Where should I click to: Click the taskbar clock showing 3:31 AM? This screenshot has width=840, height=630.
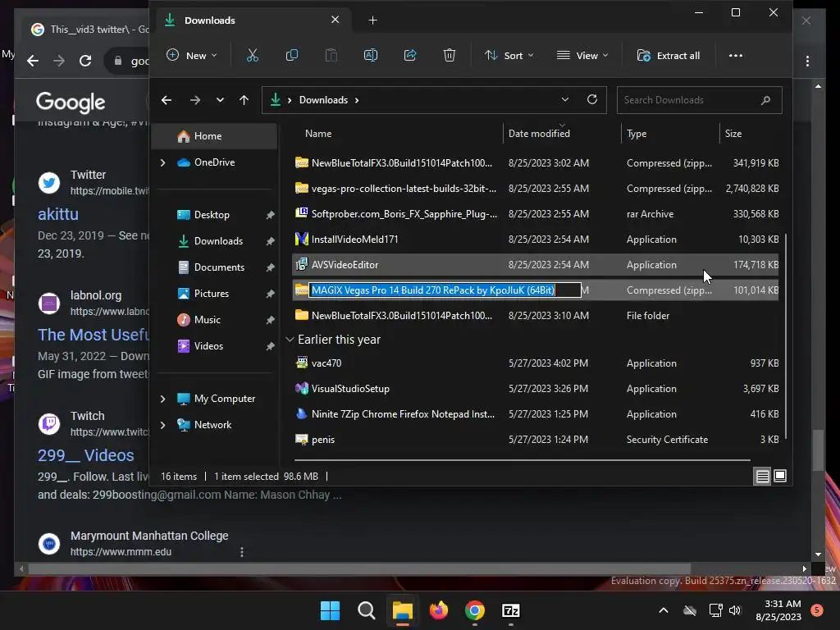coord(778,610)
